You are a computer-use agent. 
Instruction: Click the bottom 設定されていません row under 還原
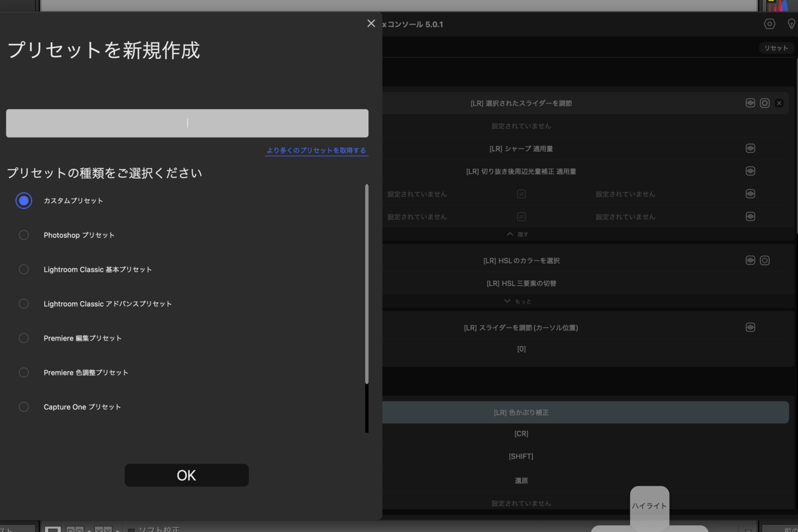tap(521, 503)
